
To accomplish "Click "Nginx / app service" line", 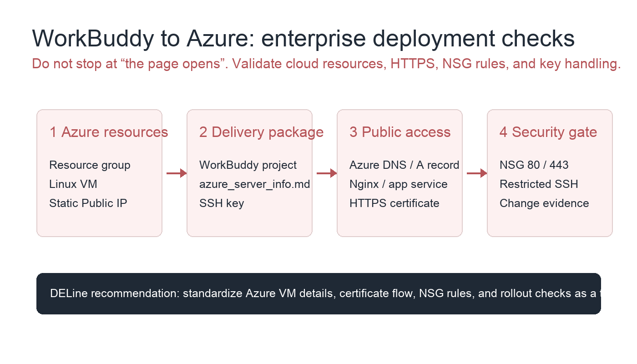I will click(399, 184).
